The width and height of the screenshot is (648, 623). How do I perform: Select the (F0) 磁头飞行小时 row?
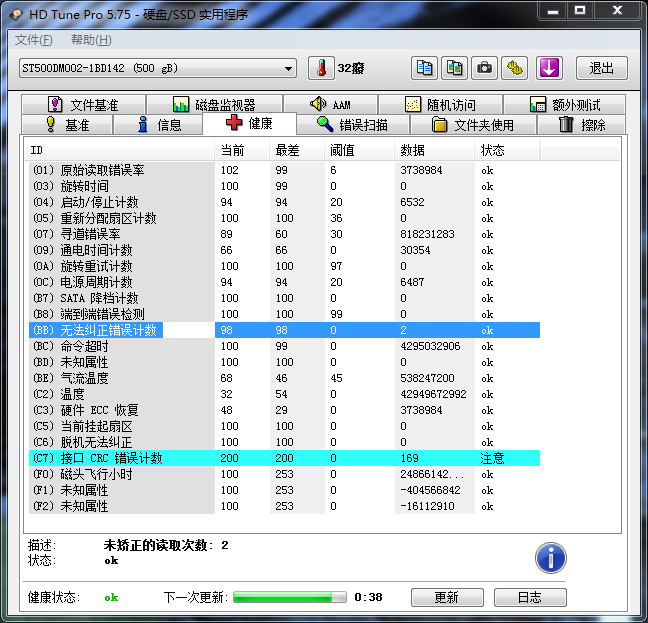(x=284, y=474)
